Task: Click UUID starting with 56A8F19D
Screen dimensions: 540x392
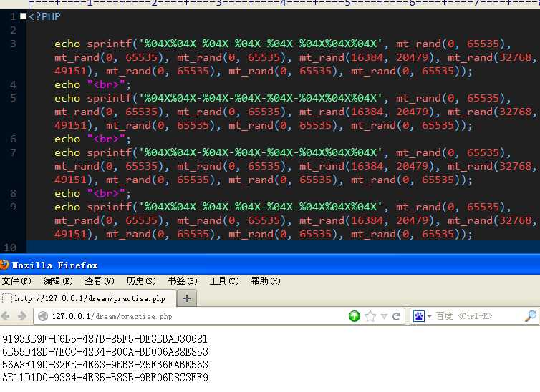Action: pyautogui.click(x=105, y=365)
